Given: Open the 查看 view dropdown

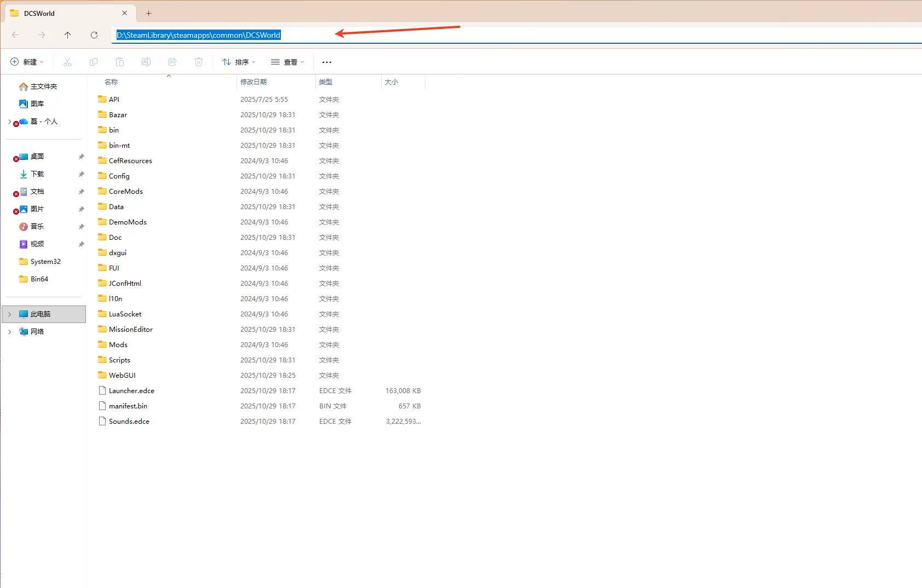Looking at the screenshot, I should point(287,62).
